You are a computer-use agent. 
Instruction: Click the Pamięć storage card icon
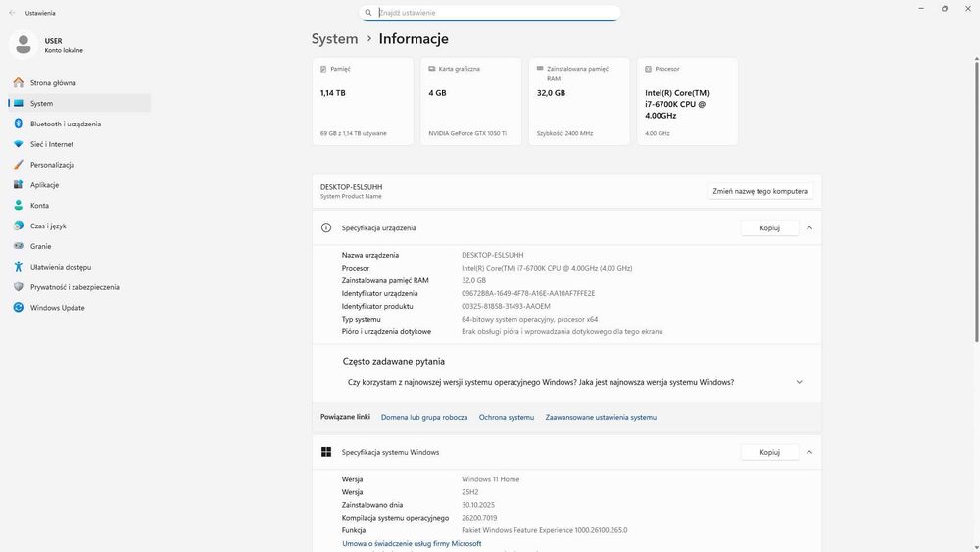tap(323, 69)
